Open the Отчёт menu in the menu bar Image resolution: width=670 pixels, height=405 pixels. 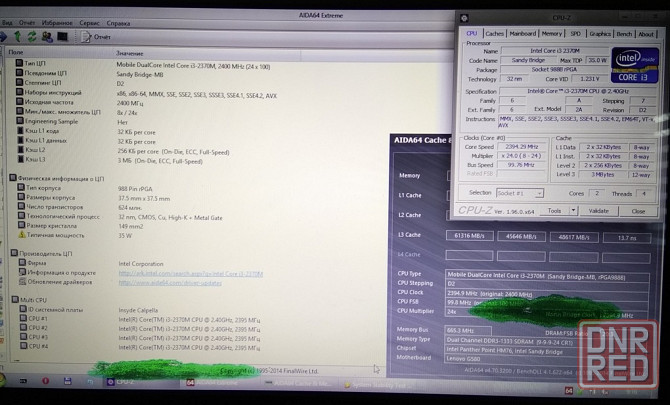pos(27,23)
